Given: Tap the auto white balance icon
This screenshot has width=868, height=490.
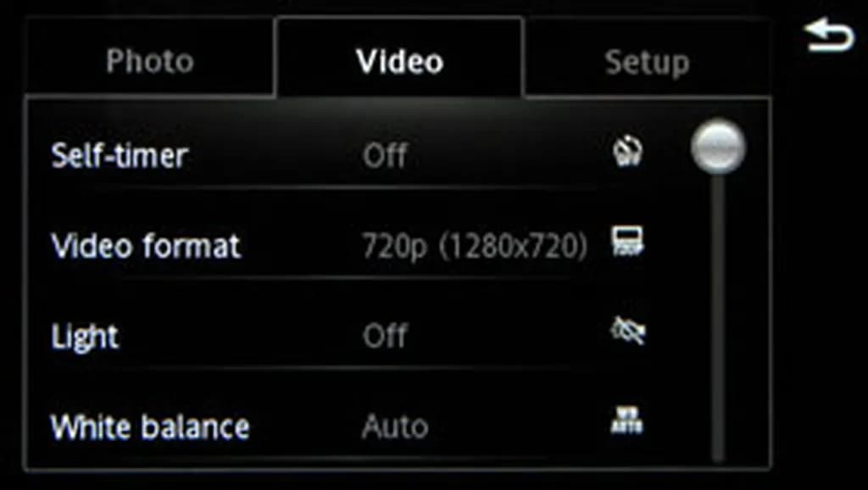Looking at the screenshot, I should [627, 420].
